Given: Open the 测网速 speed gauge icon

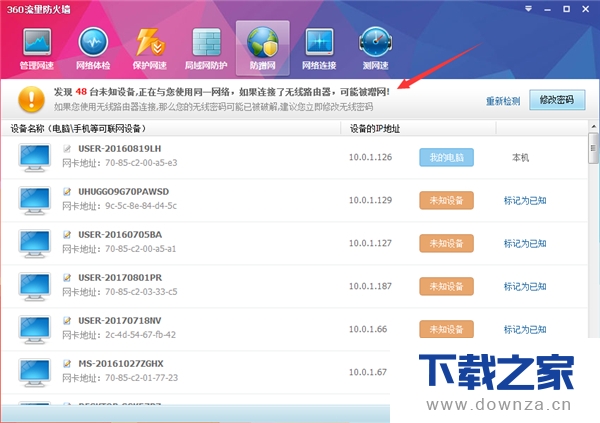Looking at the screenshot, I should [375, 49].
